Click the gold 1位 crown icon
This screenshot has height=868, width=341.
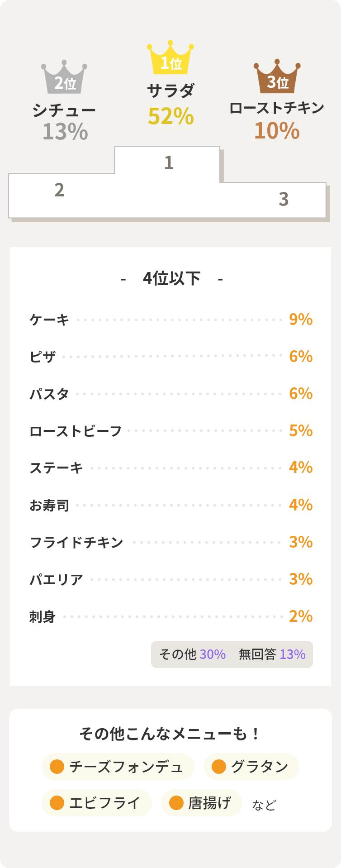(x=170, y=58)
